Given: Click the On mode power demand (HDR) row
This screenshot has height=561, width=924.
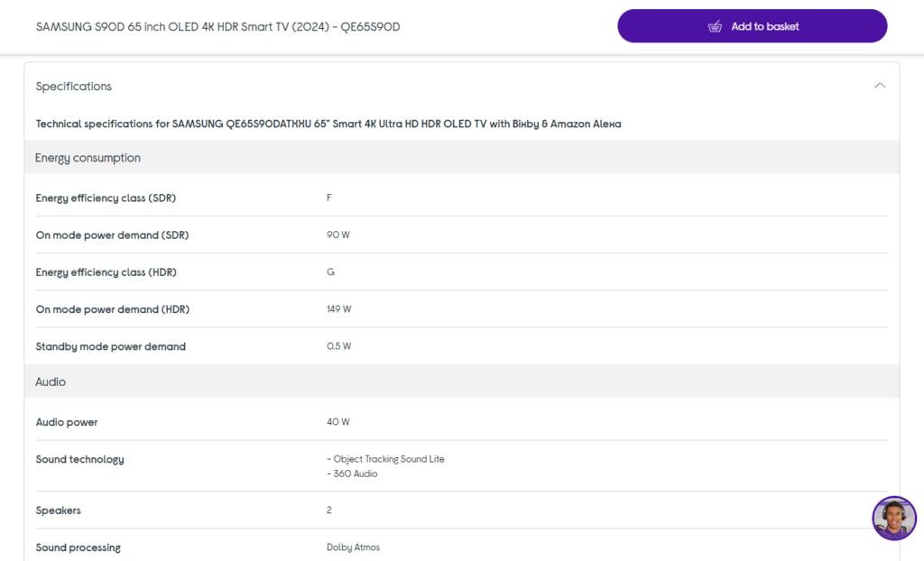Looking at the screenshot, I should coord(113,308).
